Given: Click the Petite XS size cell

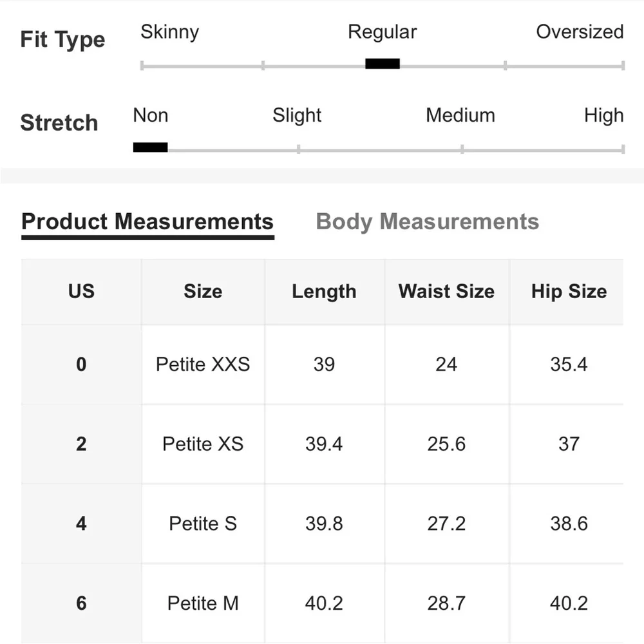Looking at the screenshot, I should 203,444.
